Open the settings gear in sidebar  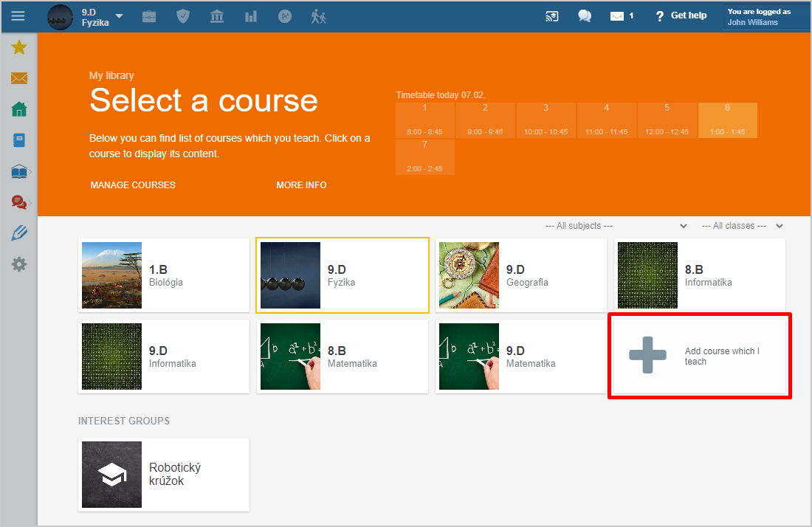coord(19,263)
